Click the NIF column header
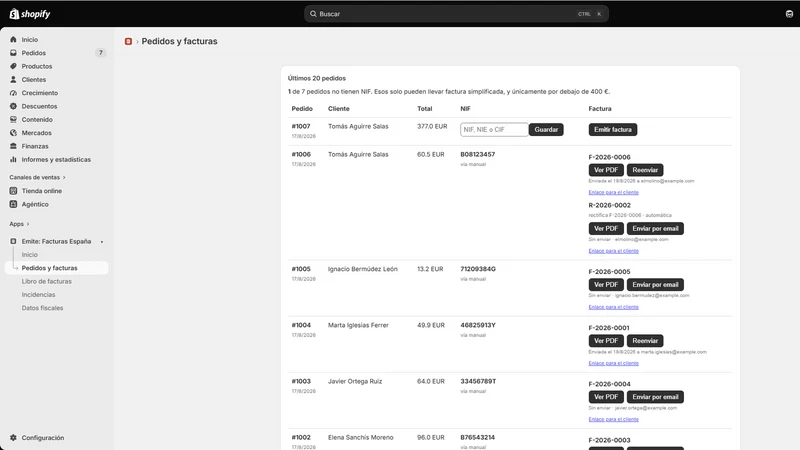Image resolution: width=800 pixels, height=450 pixels. (x=465, y=109)
